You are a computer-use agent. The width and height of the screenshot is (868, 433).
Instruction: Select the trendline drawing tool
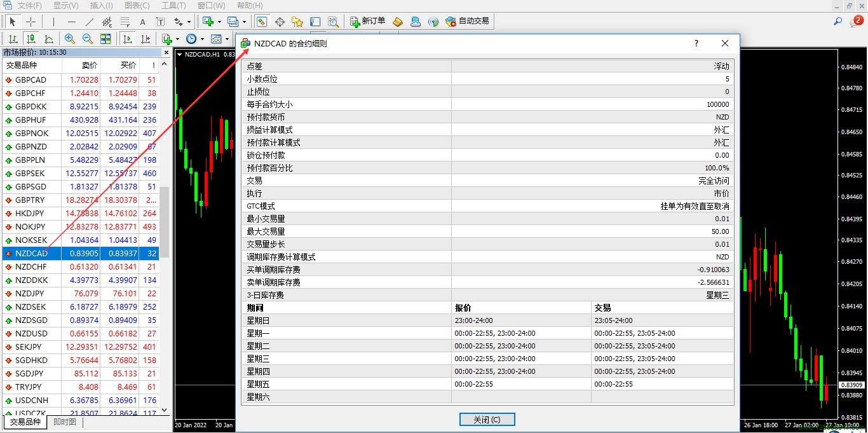pos(89,22)
